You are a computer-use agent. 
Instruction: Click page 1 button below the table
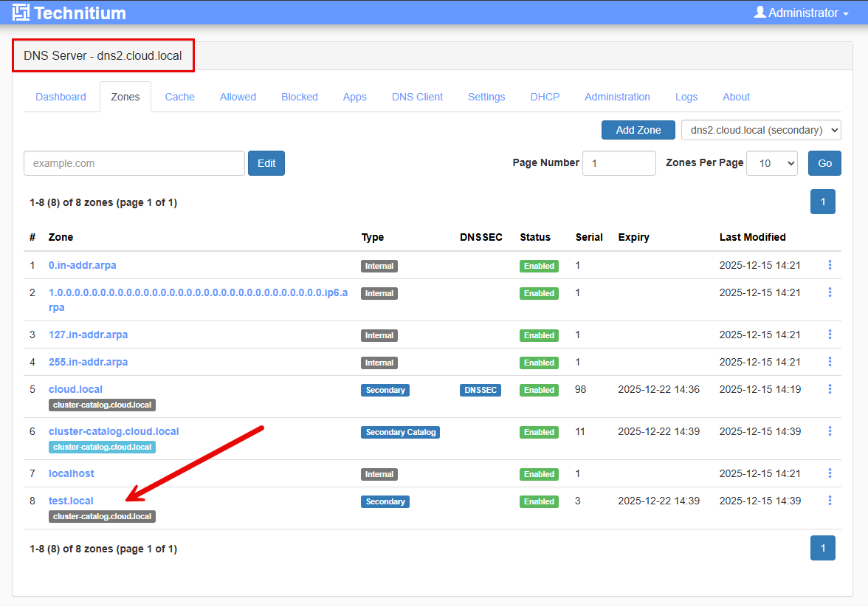pyautogui.click(x=822, y=548)
